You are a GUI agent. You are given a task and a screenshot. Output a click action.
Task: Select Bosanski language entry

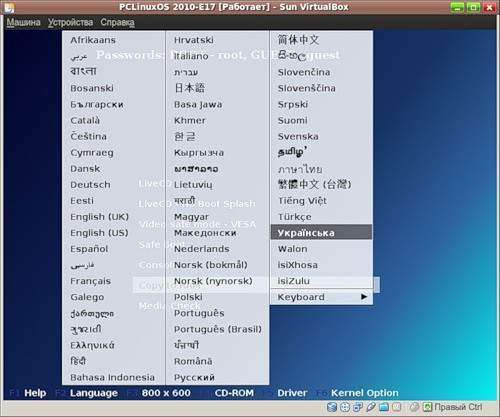(92, 88)
